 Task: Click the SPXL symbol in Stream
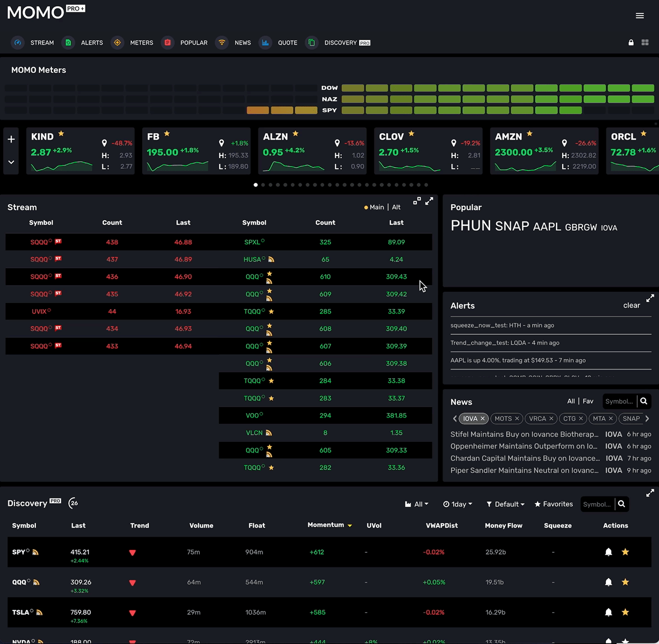[252, 243]
